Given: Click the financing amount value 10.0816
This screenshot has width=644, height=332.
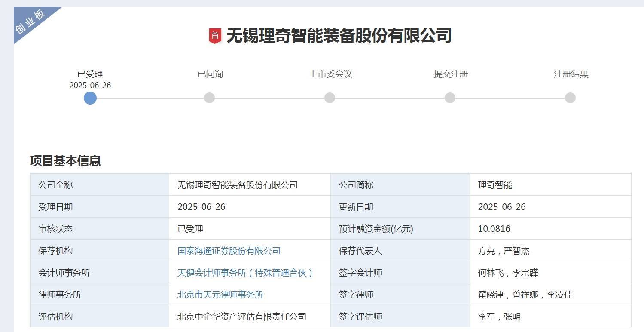Looking at the screenshot, I should click(x=494, y=229).
